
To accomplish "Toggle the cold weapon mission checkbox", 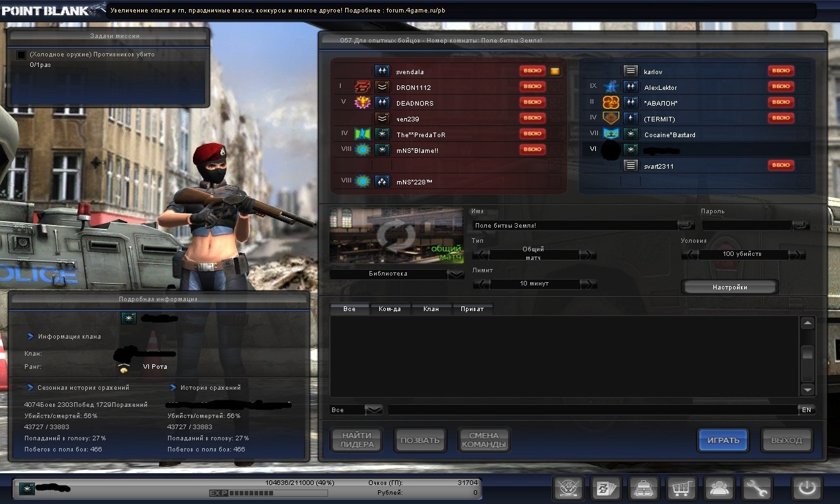I will click(22, 55).
